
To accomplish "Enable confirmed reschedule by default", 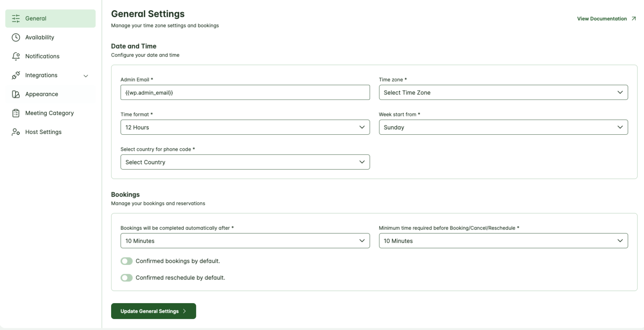I will click(x=126, y=278).
